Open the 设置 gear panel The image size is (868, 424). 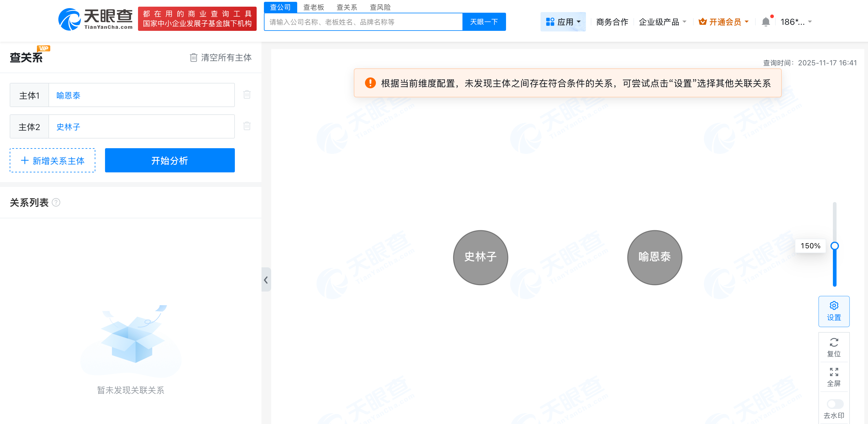tap(834, 311)
